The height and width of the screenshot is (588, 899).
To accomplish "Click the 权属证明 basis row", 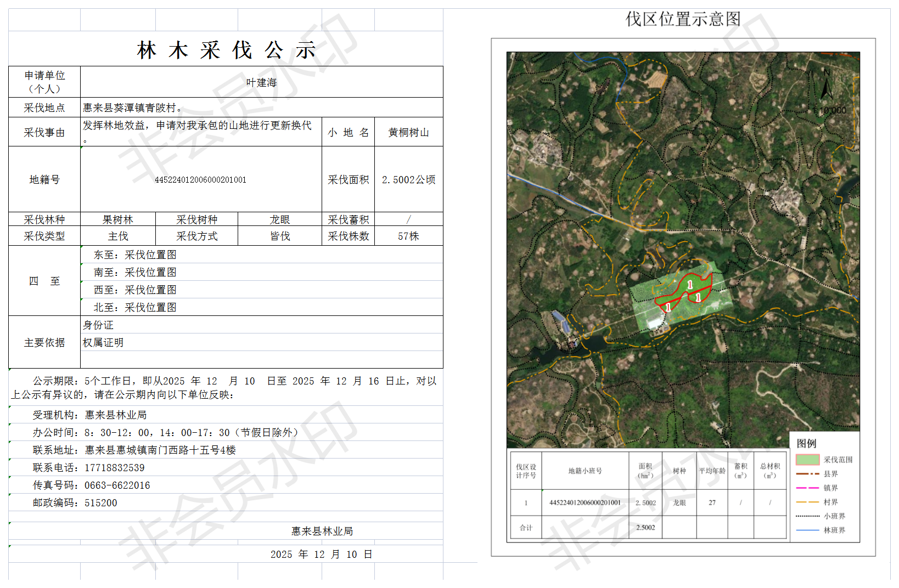I will (103, 343).
